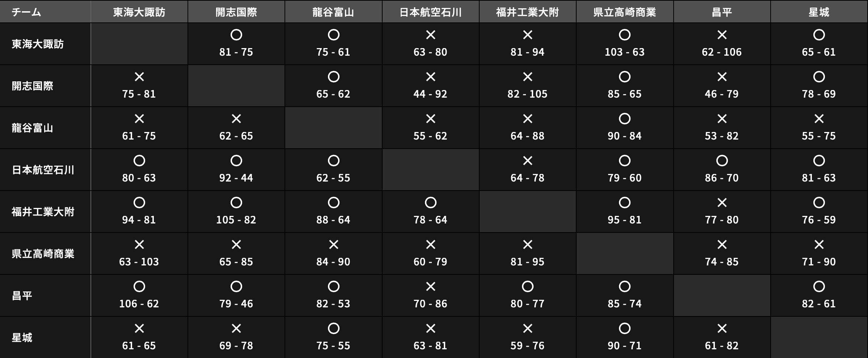
Task: Click the circle icon above score 90 - 84
Action: 624,119
